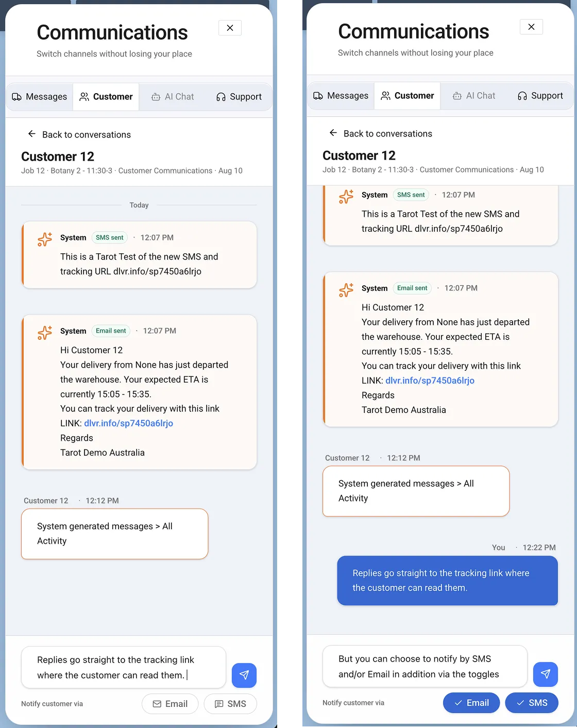Click SMS tracking URL text in right panel
This screenshot has width=577, height=728.
click(459, 229)
